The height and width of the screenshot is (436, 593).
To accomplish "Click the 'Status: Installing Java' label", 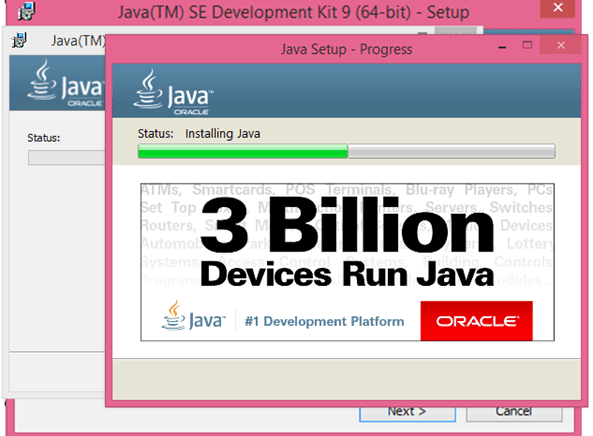I will click(199, 133).
